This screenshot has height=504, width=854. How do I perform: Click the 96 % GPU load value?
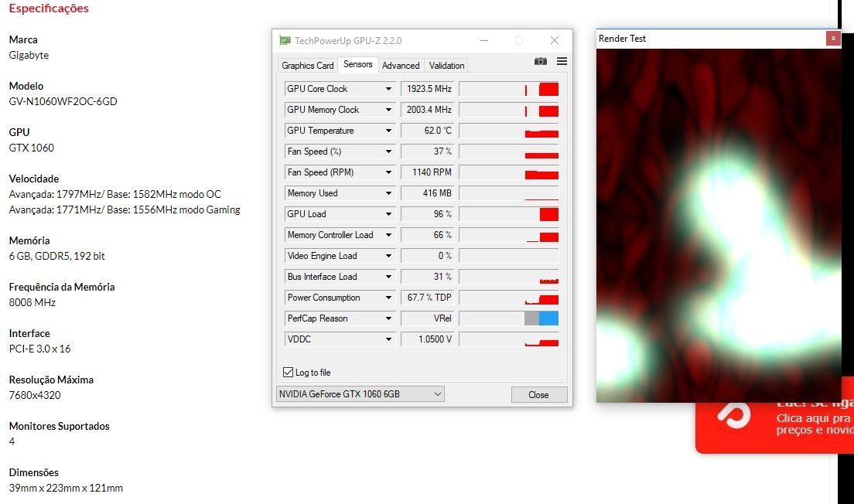point(428,214)
